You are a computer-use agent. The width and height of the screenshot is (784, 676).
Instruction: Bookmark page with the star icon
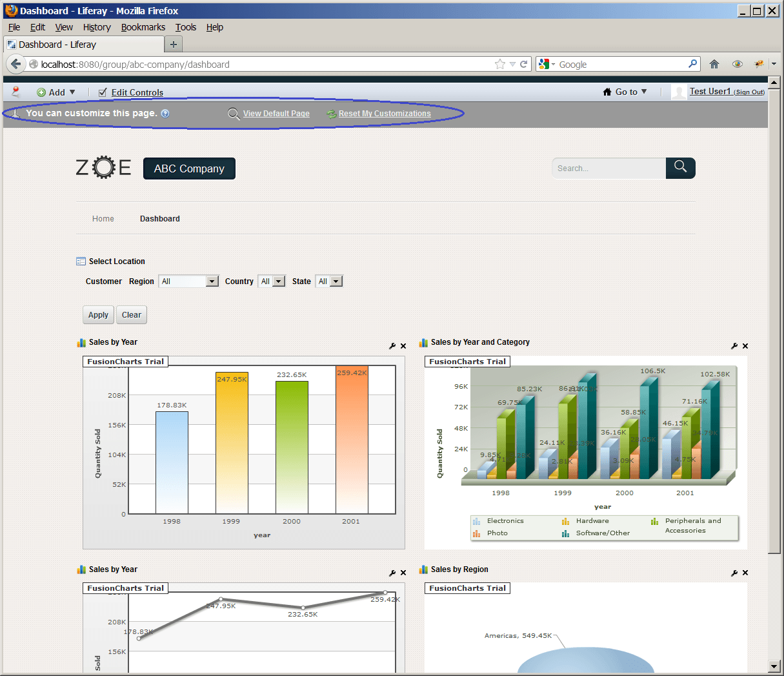(499, 64)
